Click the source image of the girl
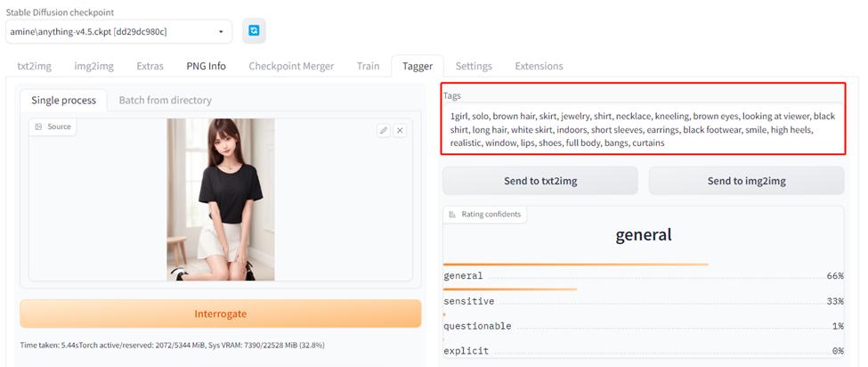This screenshot has height=367, width=868. (221, 200)
